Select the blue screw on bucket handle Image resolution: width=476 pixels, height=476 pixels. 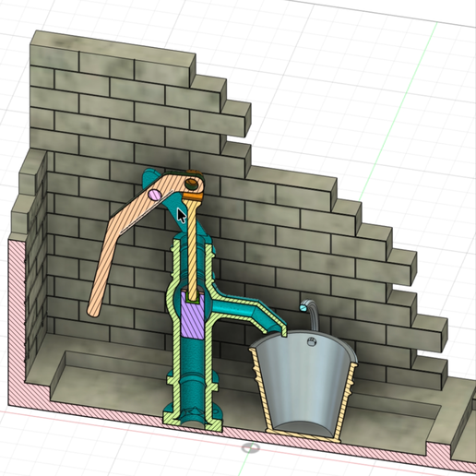click(x=303, y=308)
